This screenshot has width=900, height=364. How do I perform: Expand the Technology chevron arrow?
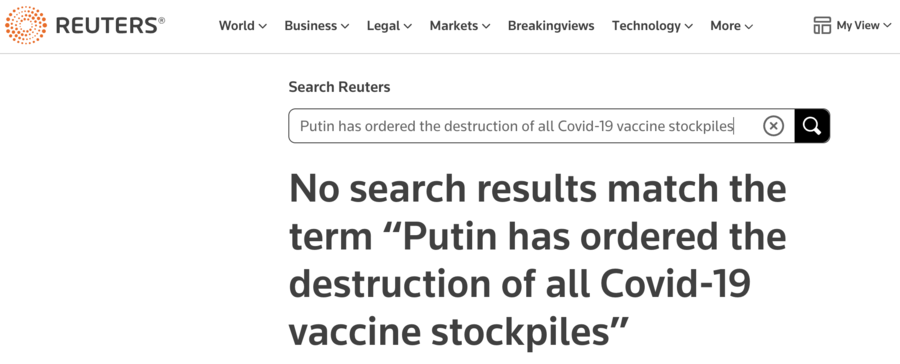click(688, 26)
